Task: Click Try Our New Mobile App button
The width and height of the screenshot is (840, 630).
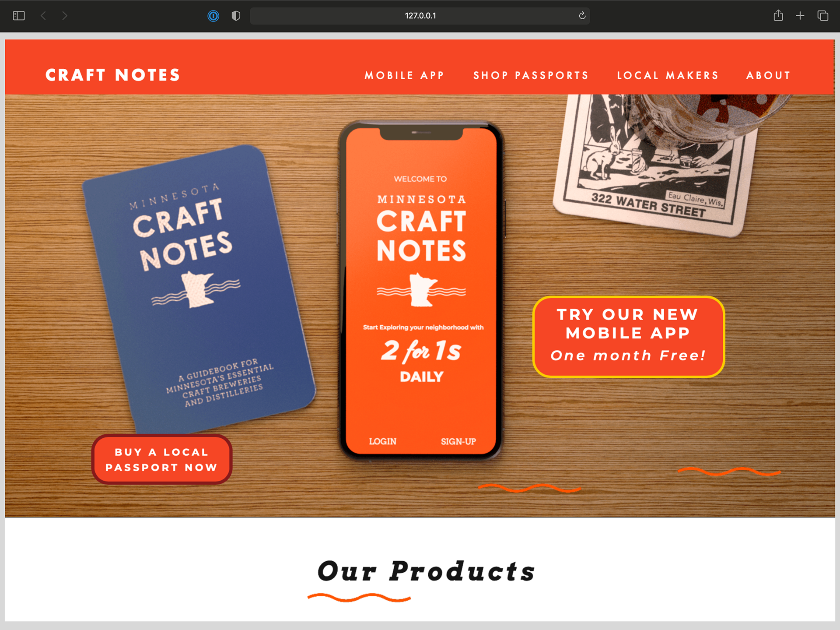Action: [628, 336]
